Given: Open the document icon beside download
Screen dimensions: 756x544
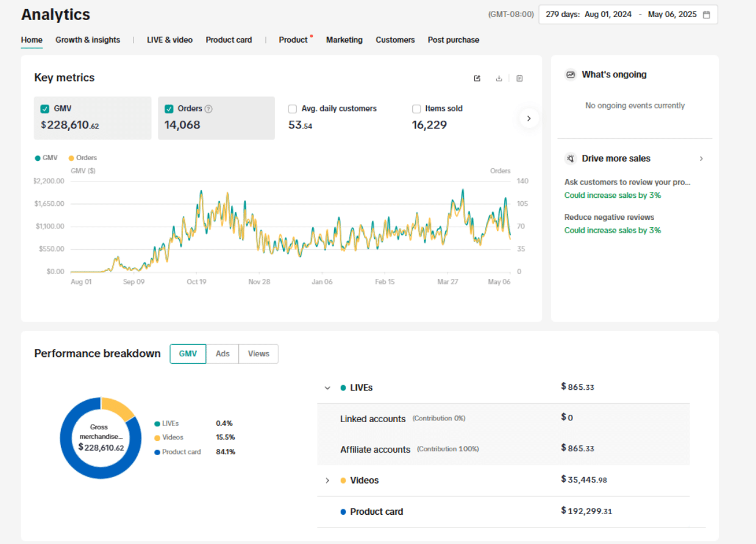Looking at the screenshot, I should pos(519,78).
